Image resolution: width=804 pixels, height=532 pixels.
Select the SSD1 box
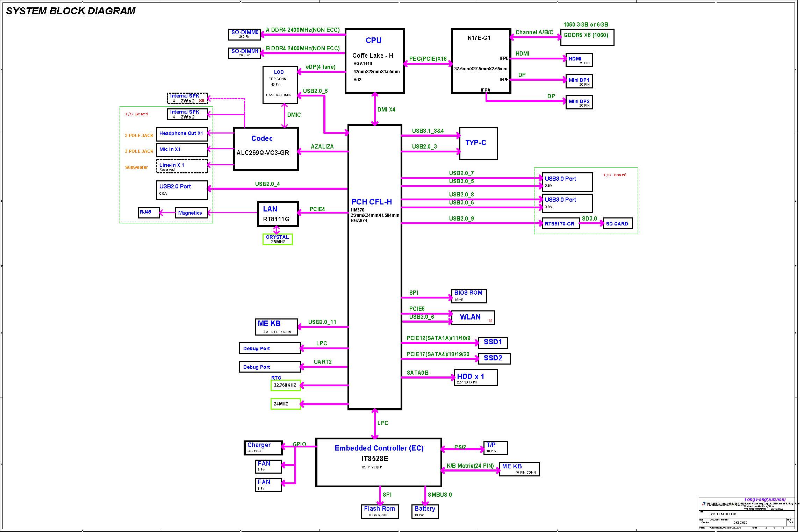493,342
